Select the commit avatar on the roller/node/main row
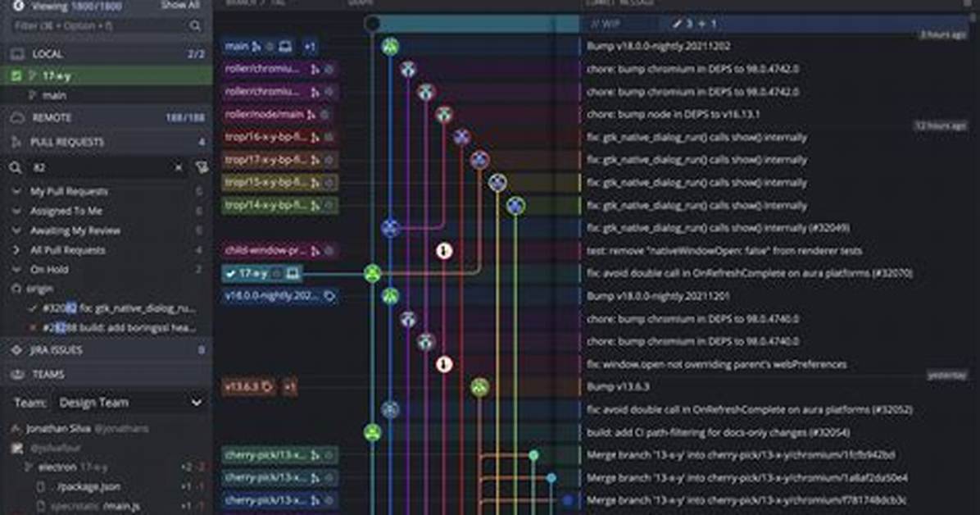The width and height of the screenshot is (980, 515). pyautogui.click(x=444, y=115)
